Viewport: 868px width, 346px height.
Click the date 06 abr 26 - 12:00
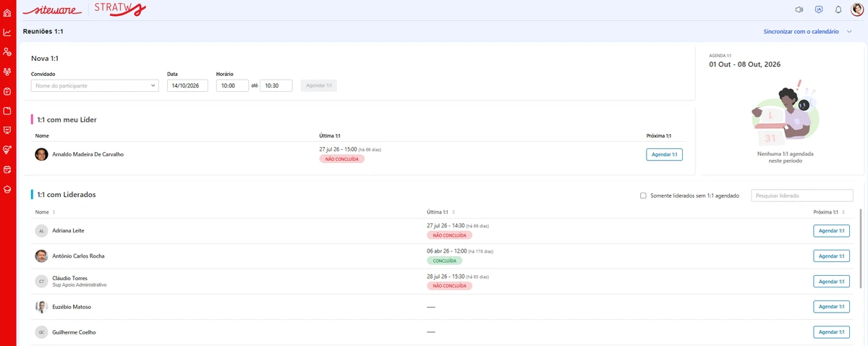pos(446,251)
